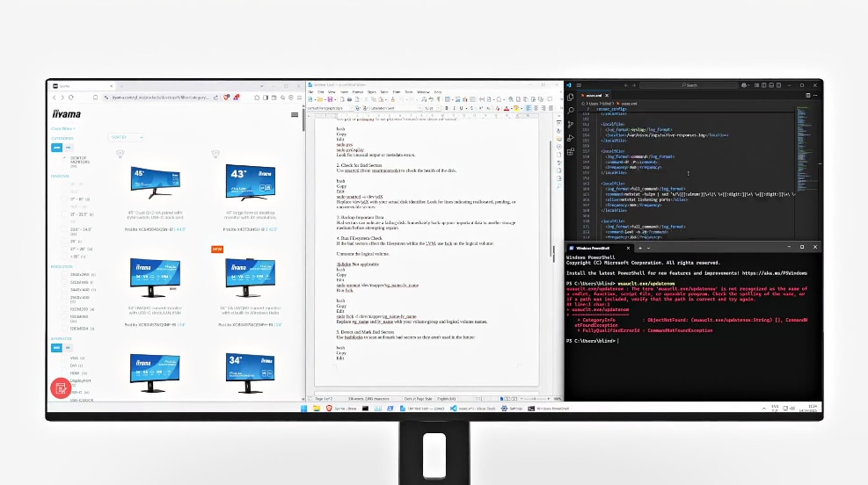Select the ossec.xml editor tab
The height and width of the screenshot is (485, 868).
click(596, 95)
